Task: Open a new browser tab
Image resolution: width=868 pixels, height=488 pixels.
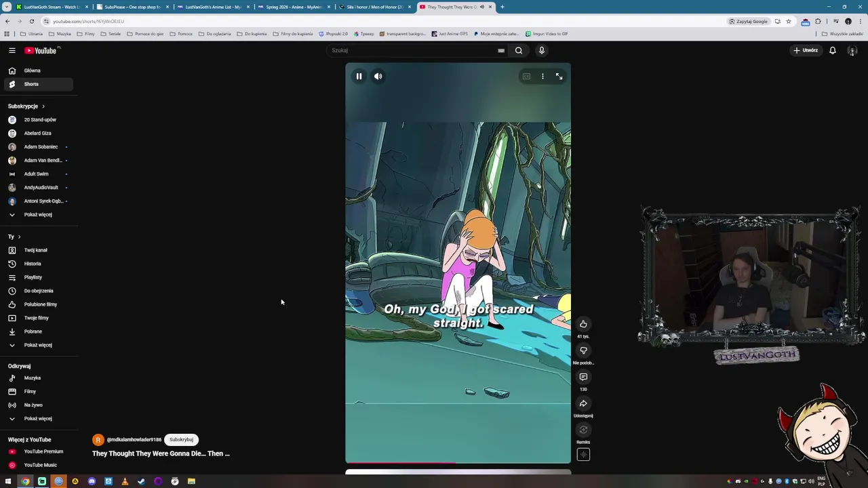Action: 502,7
